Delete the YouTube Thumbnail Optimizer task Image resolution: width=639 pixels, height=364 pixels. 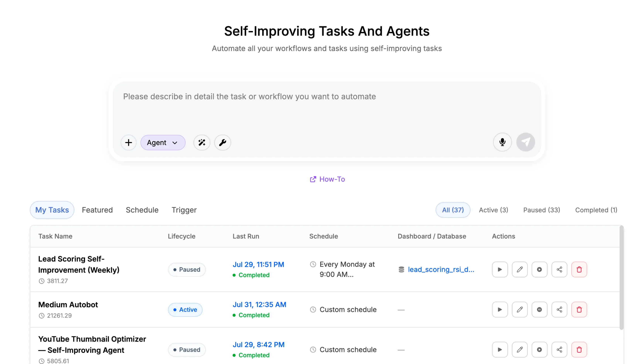[579, 349]
